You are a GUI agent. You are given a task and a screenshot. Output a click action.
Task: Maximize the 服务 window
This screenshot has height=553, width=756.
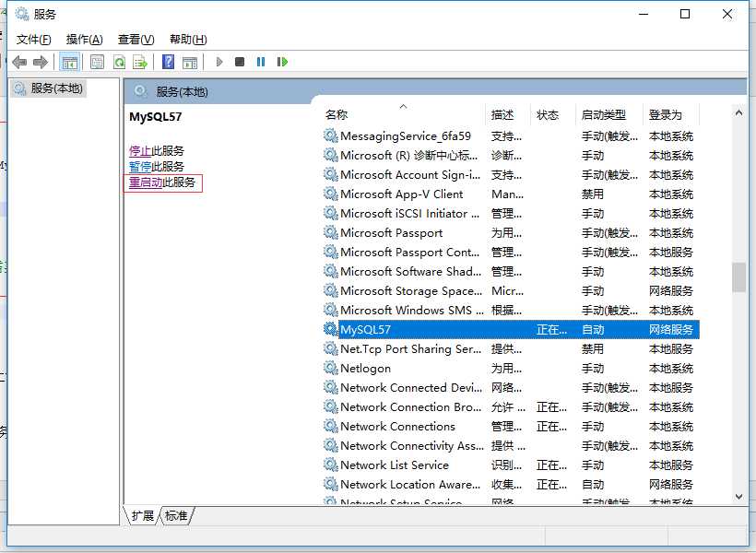tap(685, 14)
